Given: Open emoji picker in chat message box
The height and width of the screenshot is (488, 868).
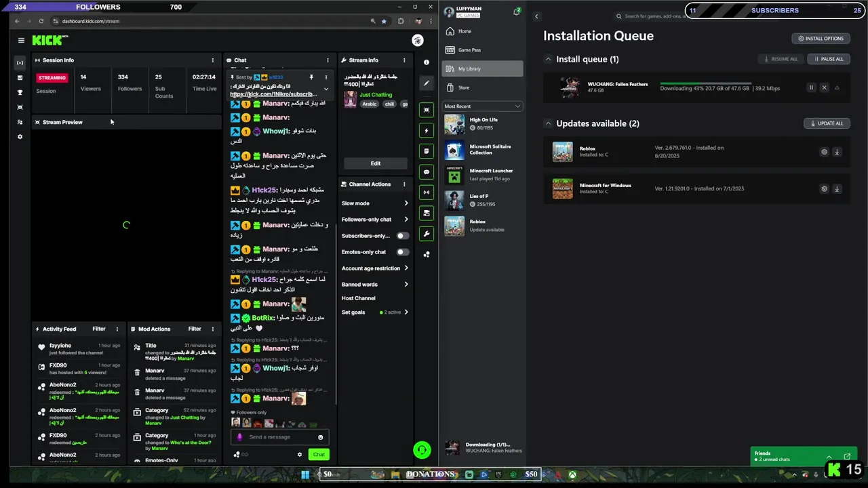Looking at the screenshot, I should (x=320, y=437).
